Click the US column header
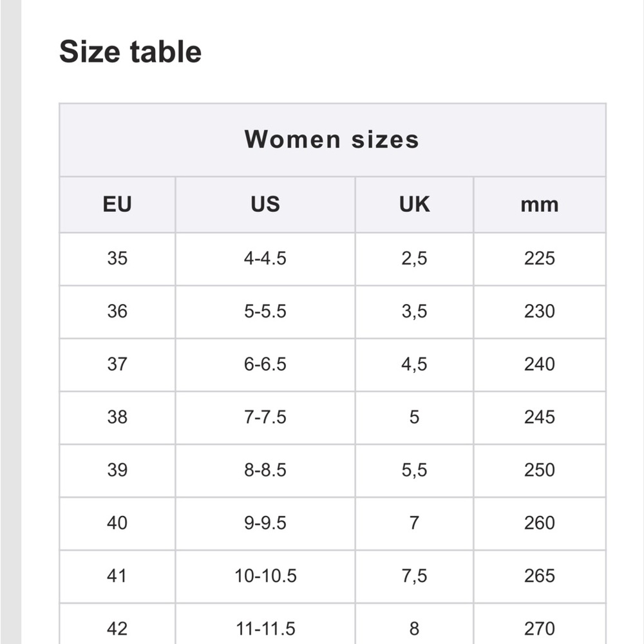 click(265, 205)
